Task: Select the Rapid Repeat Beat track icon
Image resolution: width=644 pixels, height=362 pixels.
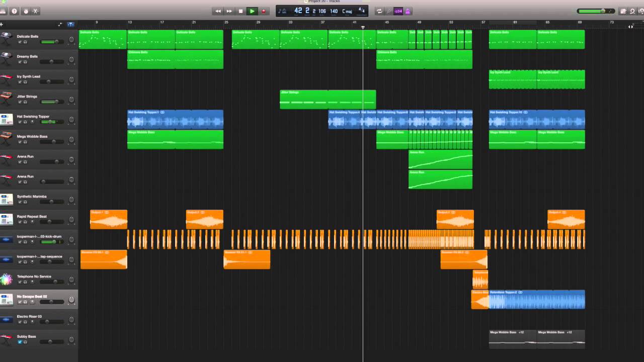Action: (6, 220)
